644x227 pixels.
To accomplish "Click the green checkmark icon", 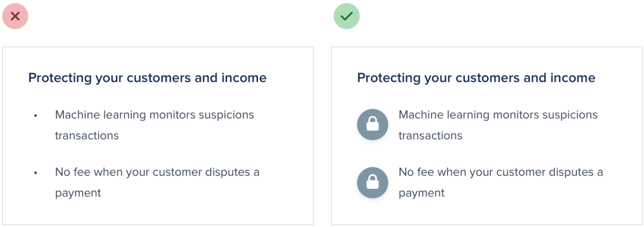I will click(346, 16).
